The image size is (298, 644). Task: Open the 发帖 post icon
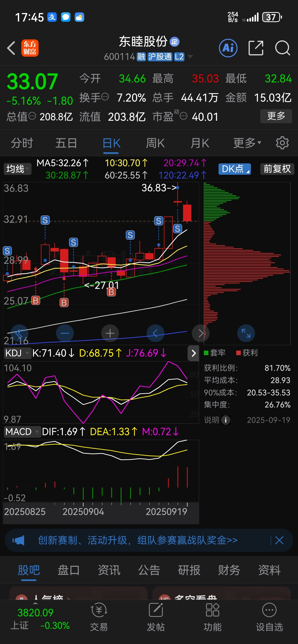pyautogui.click(x=156, y=617)
